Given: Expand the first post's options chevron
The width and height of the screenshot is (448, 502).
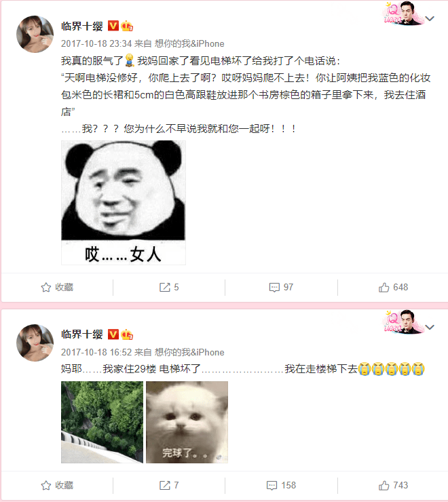Looking at the screenshot, I should pos(430,18).
